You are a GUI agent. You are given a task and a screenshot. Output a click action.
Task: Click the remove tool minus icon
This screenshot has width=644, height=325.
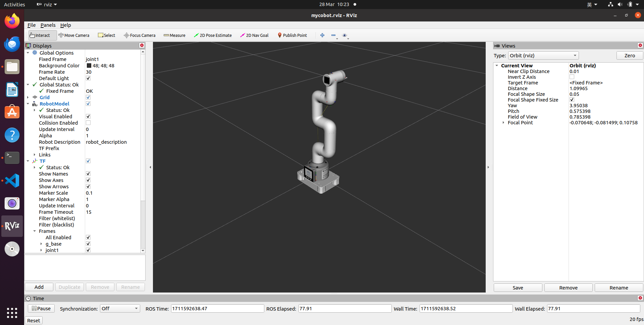(x=334, y=35)
